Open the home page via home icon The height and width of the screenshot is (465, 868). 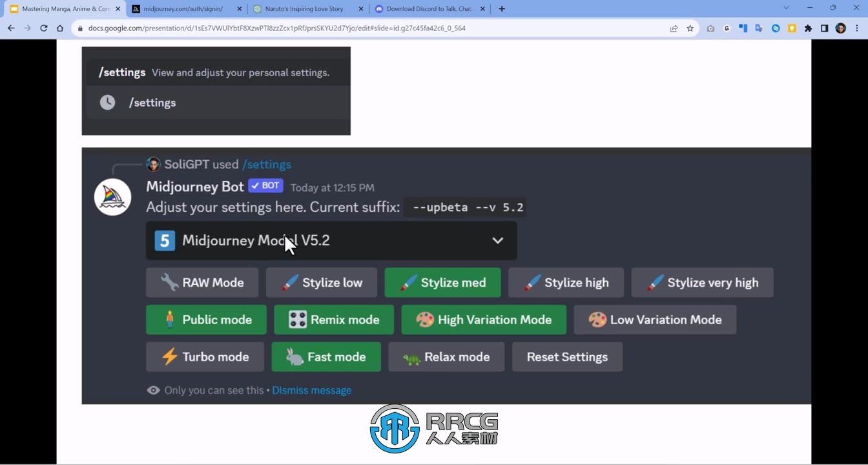(x=60, y=28)
